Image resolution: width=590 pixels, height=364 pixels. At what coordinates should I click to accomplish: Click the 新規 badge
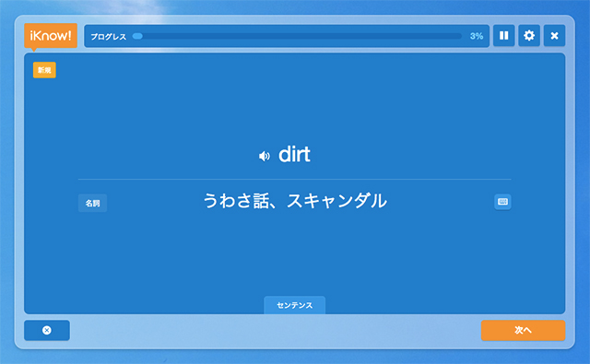[44, 70]
